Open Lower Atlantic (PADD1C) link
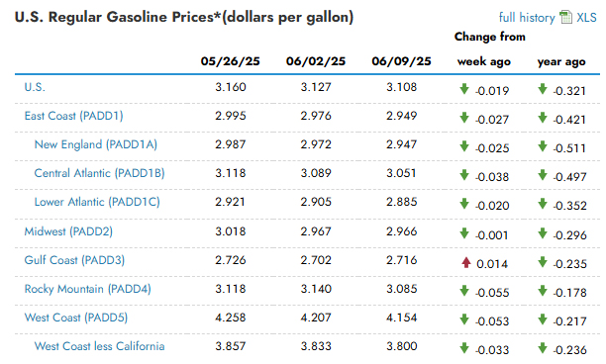Image resolution: width=606 pixels, height=364 pixels. (x=97, y=202)
